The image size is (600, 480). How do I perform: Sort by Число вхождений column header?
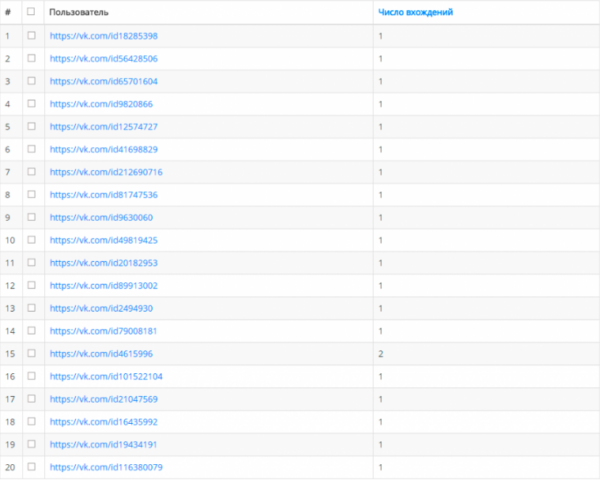click(x=416, y=12)
